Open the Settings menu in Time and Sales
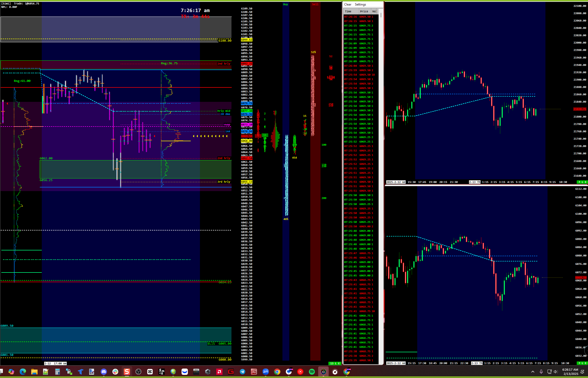Image resolution: width=588 pixels, height=378 pixels. (360, 4)
